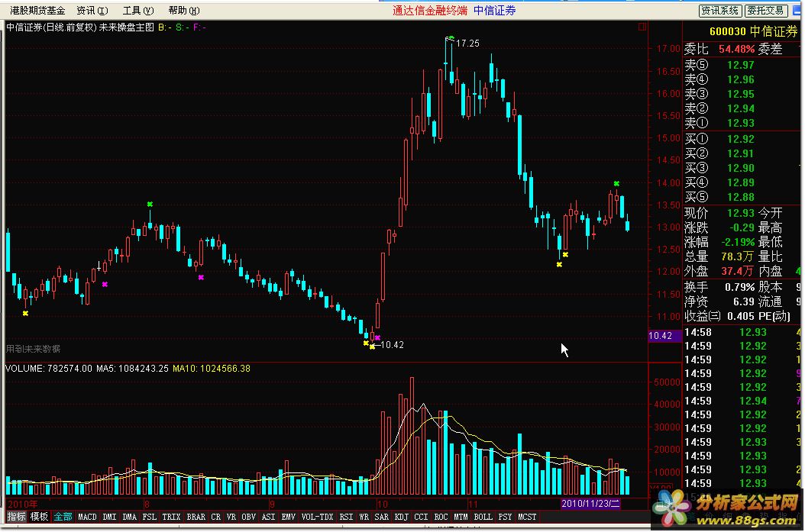Select the 指标 tab

(x=17, y=517)
